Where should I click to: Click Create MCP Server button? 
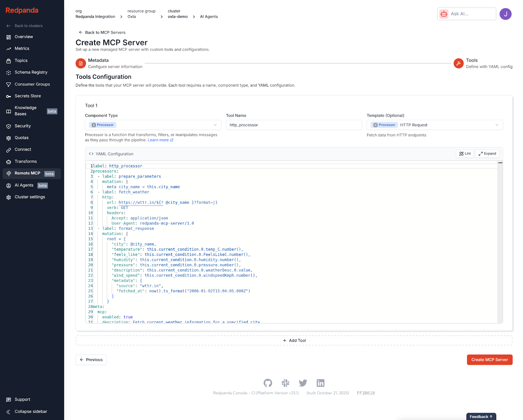coord(489,360)
